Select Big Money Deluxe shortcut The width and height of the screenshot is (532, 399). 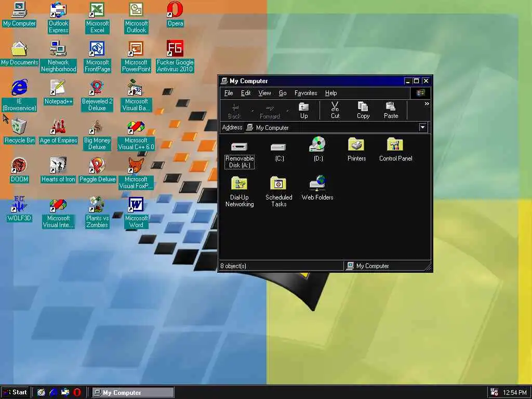(97, 135)
